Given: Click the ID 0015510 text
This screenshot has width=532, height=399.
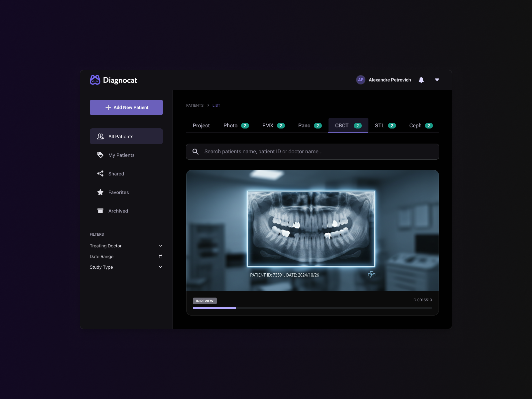Looking at the screenshot, I should (422, 300).
